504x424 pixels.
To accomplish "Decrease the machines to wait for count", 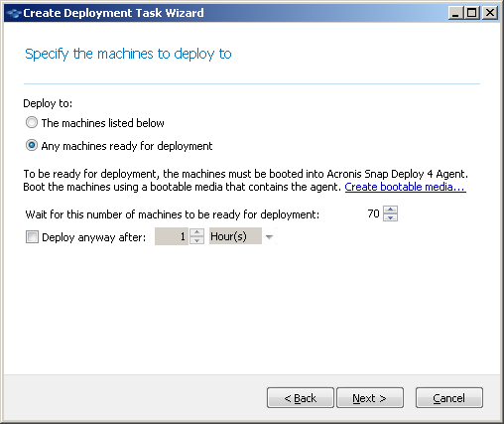I will 391,217.
